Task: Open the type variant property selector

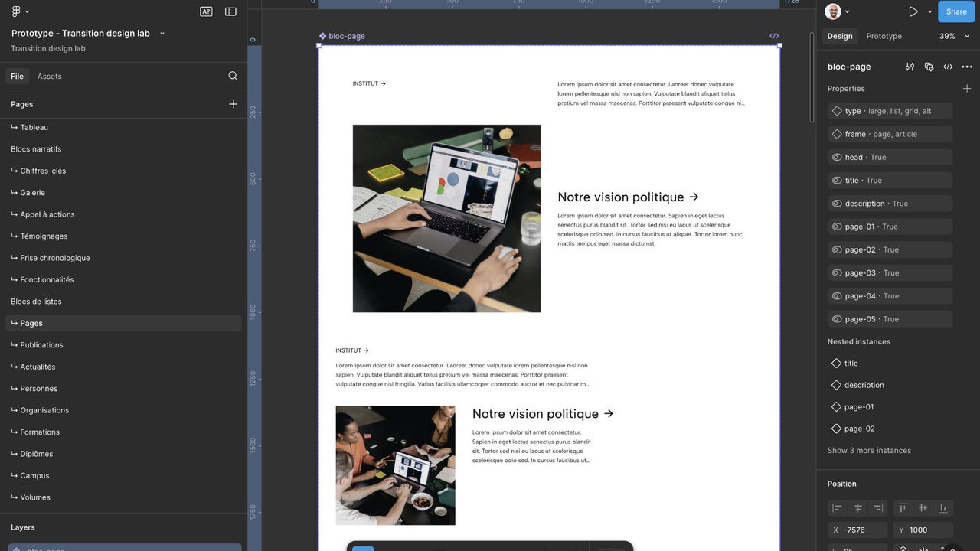Action: [x=890, y=111]
